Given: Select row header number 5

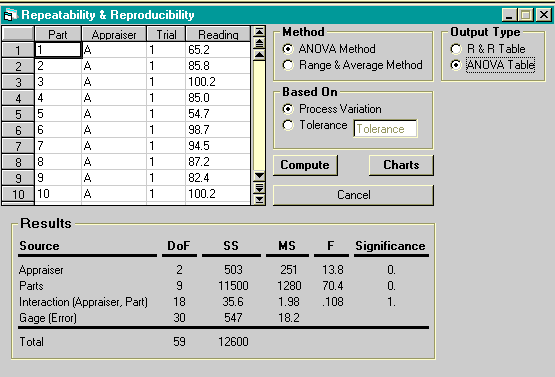Looking at the screenshot, I should [18, 114].
